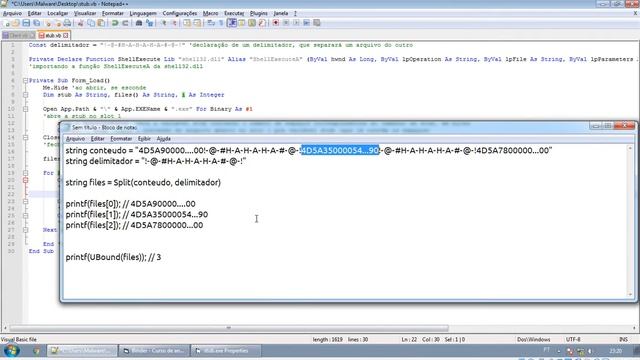Collapse the Form_Load fold marker on line 6
Image resolution: width=640 pixels, height=360 pixels.
pos(25,80)
